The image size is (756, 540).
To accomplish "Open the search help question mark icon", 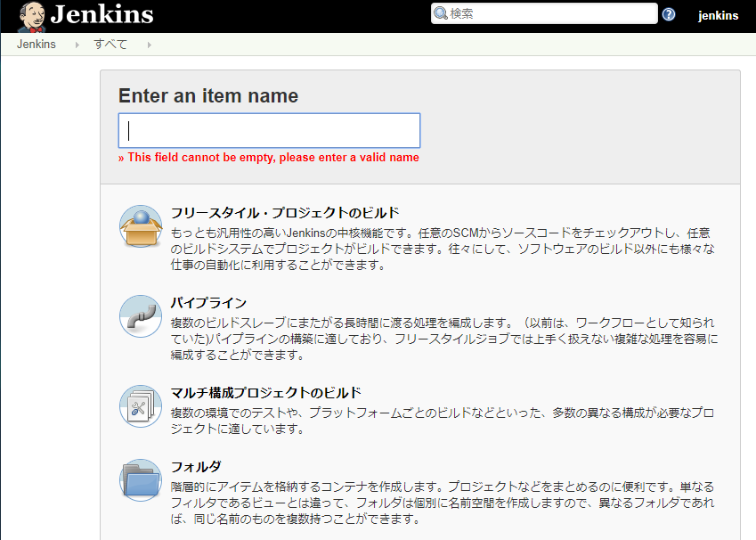I will (667, 13).
